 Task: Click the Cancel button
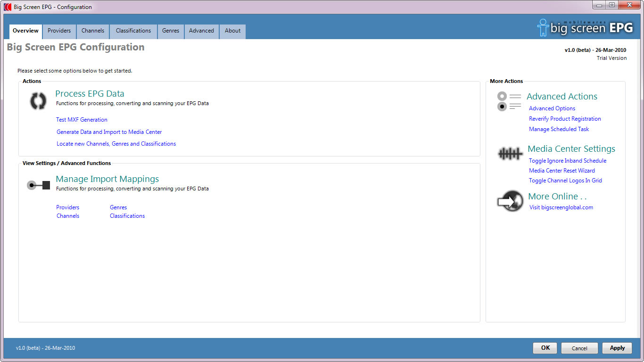click(x=579, y=348)
